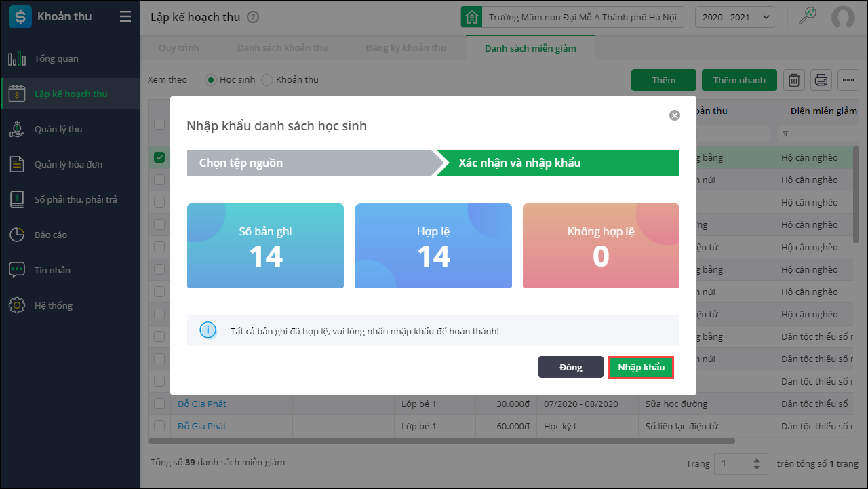The width and height of the screenshot is (868, 489).
Task: Click the Đóng button in the dialog
Action: click(571, 367)
